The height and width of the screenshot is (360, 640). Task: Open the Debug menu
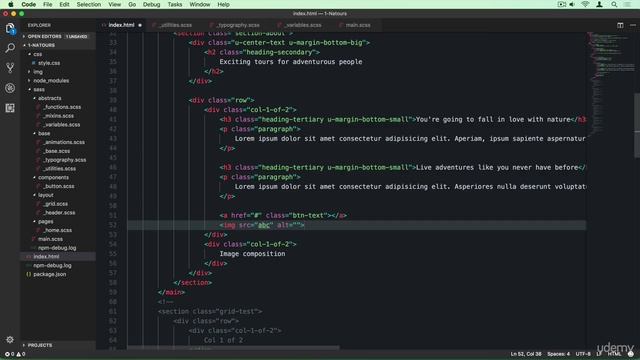151,4
